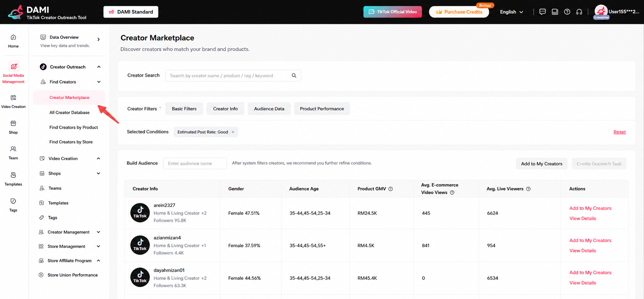Select Creator Marketplace menu item
The height and width of the screenshot is (299, 644).
69,97
